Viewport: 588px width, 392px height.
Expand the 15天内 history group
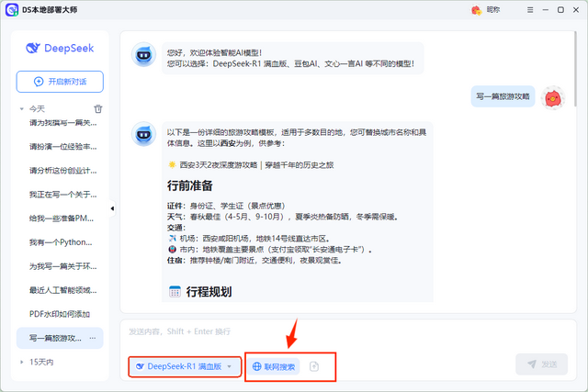click(x=22, y=362)
